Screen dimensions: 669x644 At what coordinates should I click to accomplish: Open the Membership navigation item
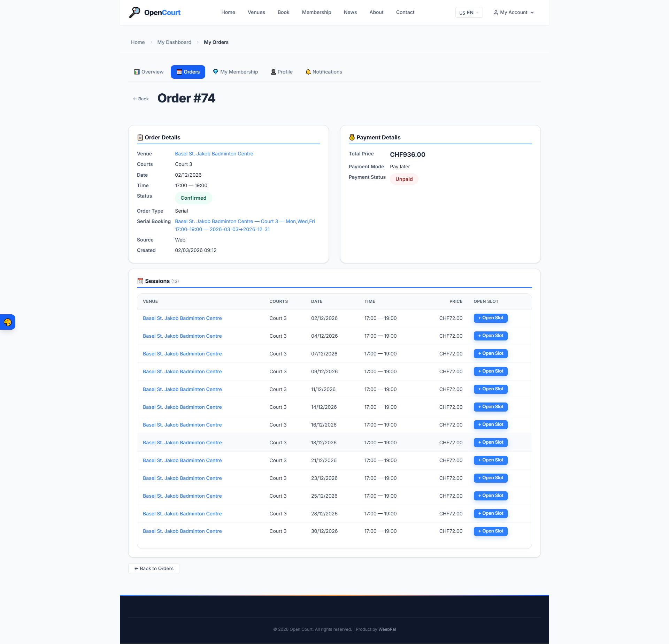click(316, 12)
